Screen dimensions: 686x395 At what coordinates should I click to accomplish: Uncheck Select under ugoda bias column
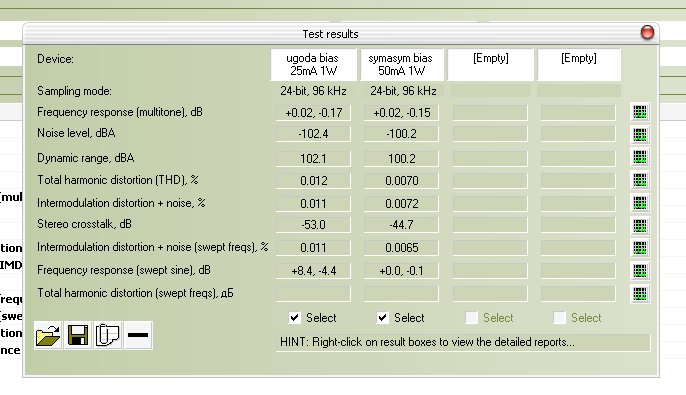(x=295, y=318)
